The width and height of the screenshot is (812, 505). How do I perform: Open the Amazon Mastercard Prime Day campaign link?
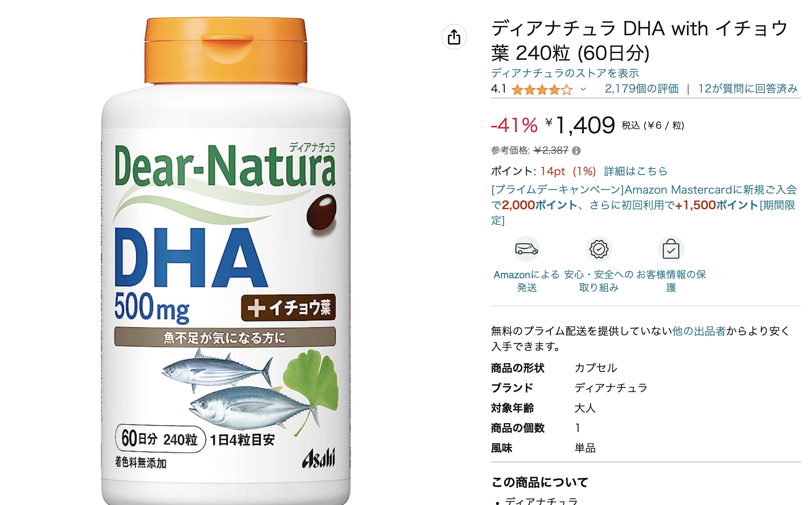click(644, 205)
